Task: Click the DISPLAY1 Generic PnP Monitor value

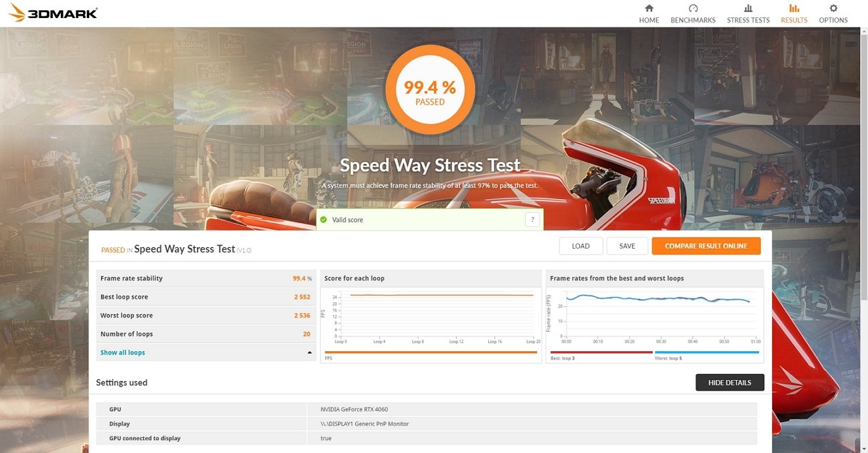Action: (x=365, y=424)
